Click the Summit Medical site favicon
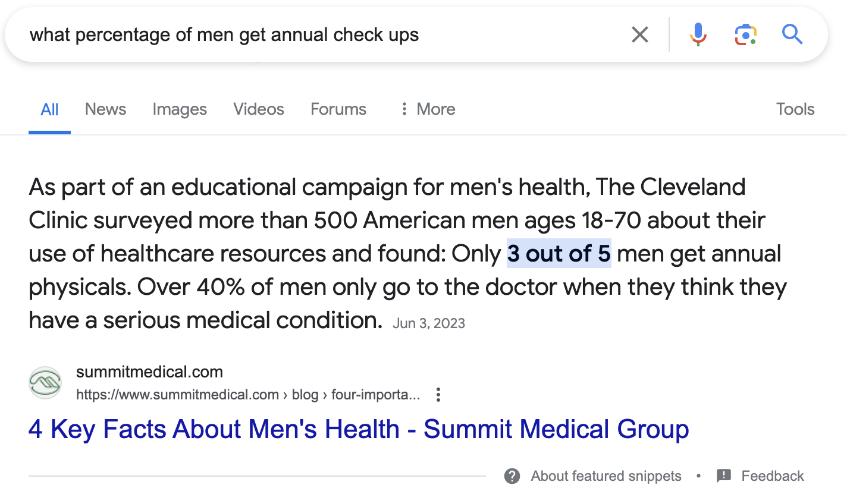 tap(45, 383)
